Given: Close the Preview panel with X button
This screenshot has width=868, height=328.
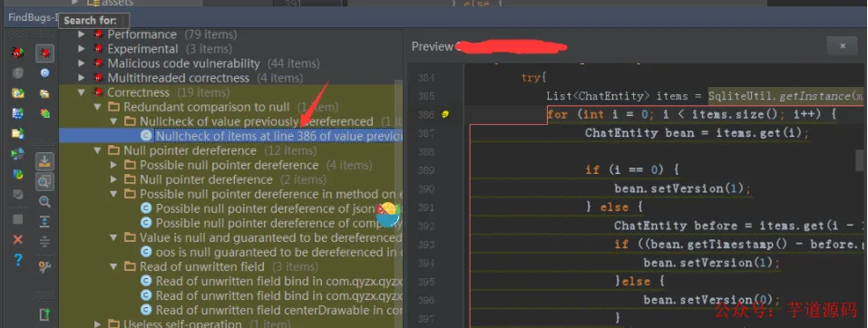Looking at the screenshot, I should tap(843, 46).
